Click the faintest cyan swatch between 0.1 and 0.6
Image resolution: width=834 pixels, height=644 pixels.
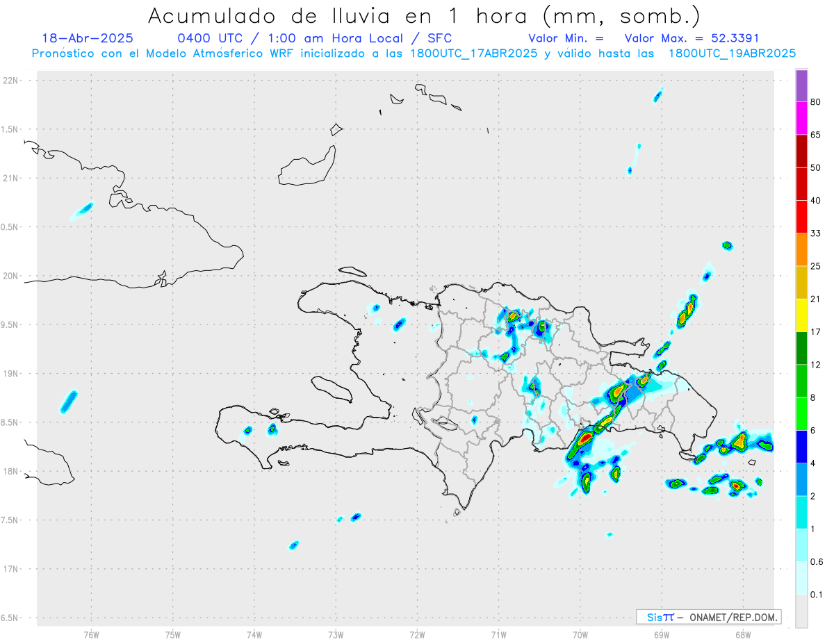pos(801,578)
